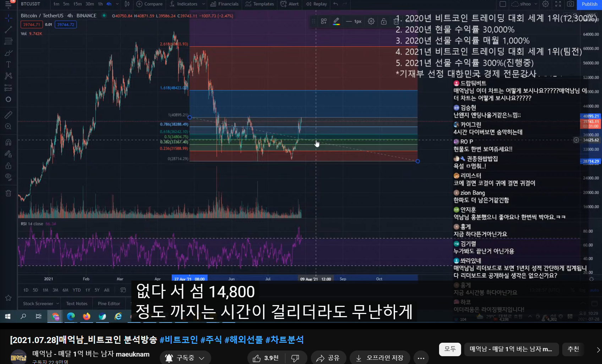Screen dimensions: 602x364
Task: Change line color with pencil icon
Action: pos(336,21)
